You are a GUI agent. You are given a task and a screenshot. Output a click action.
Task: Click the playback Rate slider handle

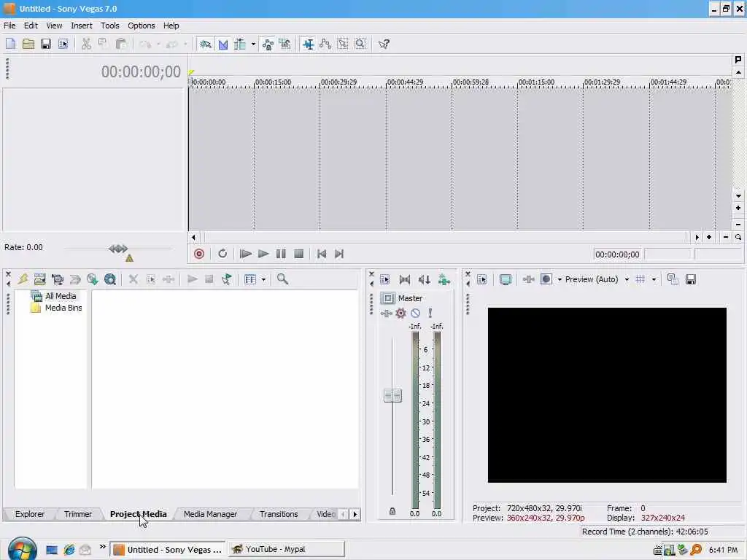click(x=118, y=249)
